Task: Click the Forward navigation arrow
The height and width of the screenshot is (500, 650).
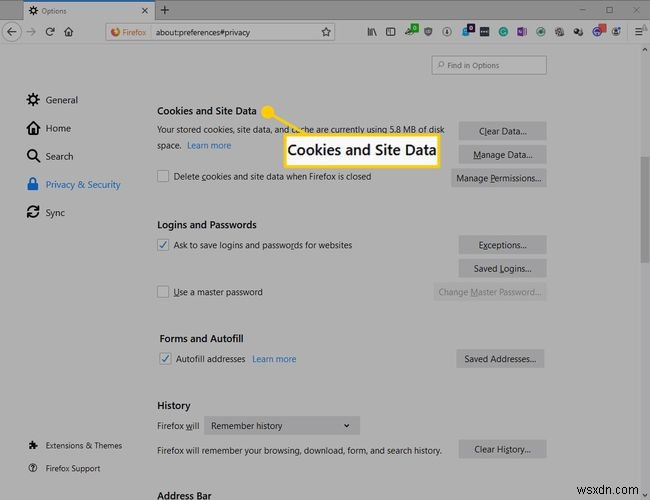Action: (x=31, y=32)
